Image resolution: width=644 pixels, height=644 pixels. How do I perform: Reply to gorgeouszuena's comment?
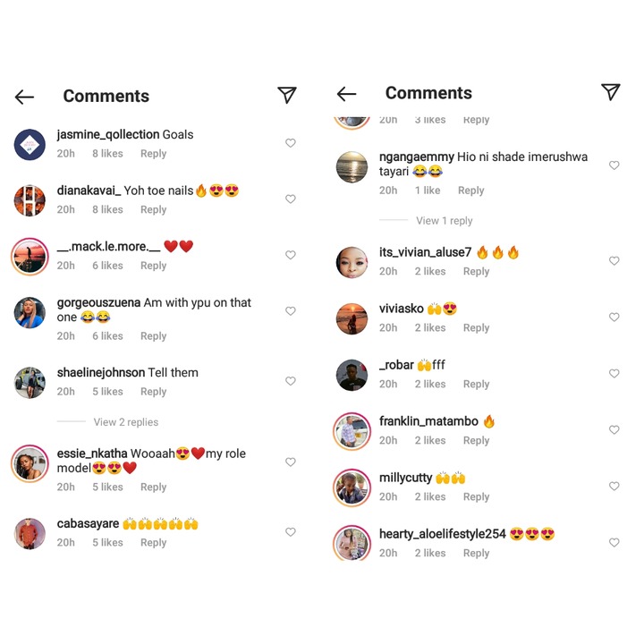coord(153,336)
